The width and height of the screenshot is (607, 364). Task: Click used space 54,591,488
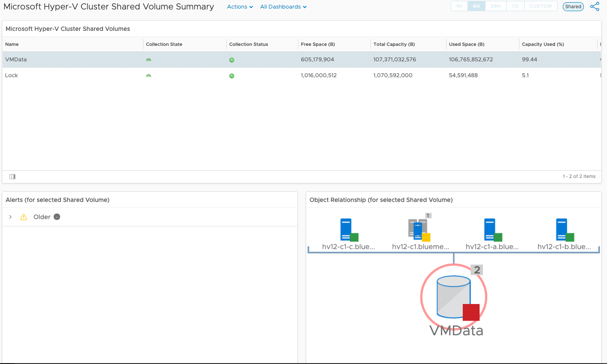tap(463, 75)
